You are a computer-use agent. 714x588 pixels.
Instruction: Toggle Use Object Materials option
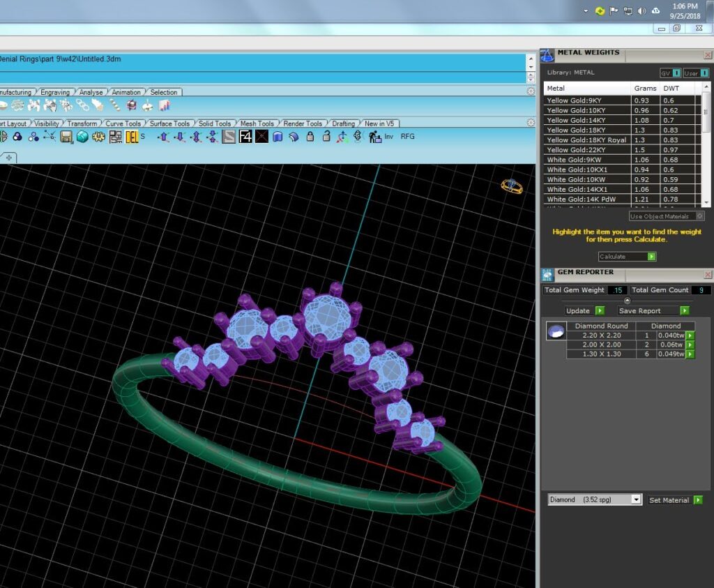(667, 216)
